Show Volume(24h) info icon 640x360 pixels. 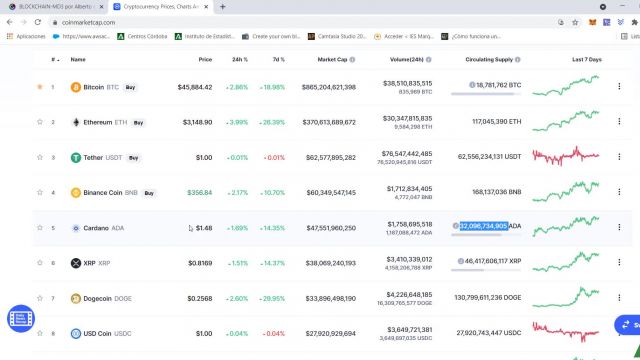click(x=429, y=60)
